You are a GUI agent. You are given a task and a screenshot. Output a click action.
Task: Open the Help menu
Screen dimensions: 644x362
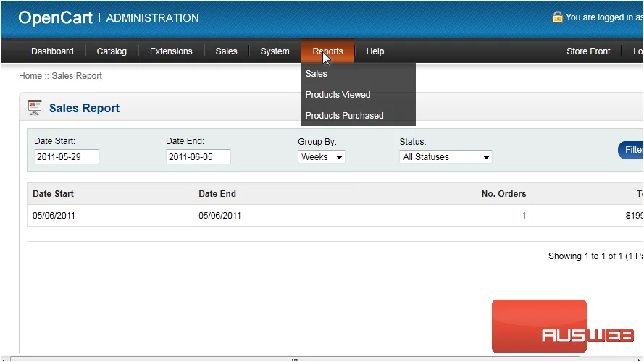(375, 51)
